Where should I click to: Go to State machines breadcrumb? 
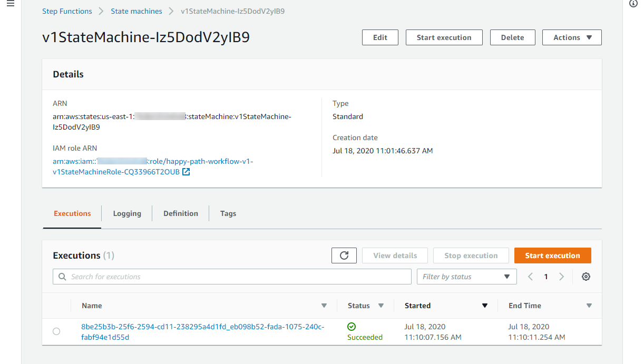(x=136, y=11)
